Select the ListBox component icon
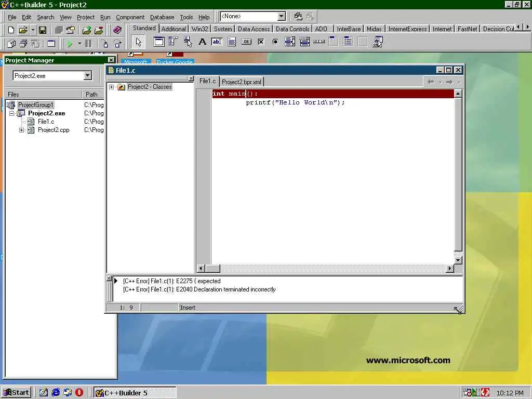 [290, 42]
